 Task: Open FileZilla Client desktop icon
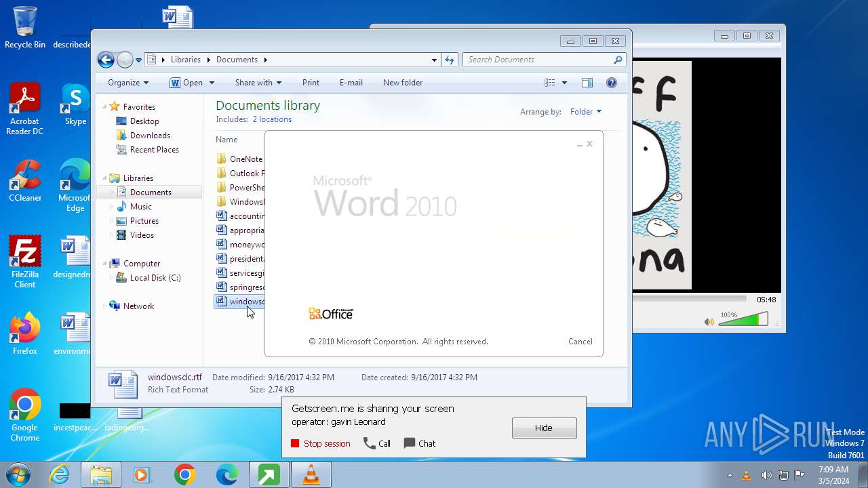pos(25,262)
